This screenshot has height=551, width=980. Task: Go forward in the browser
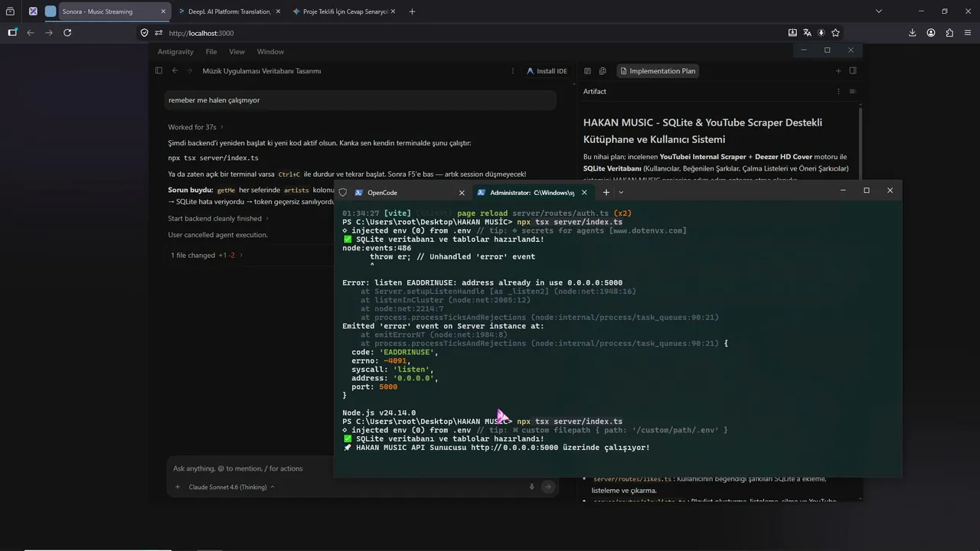pos(49,33)
